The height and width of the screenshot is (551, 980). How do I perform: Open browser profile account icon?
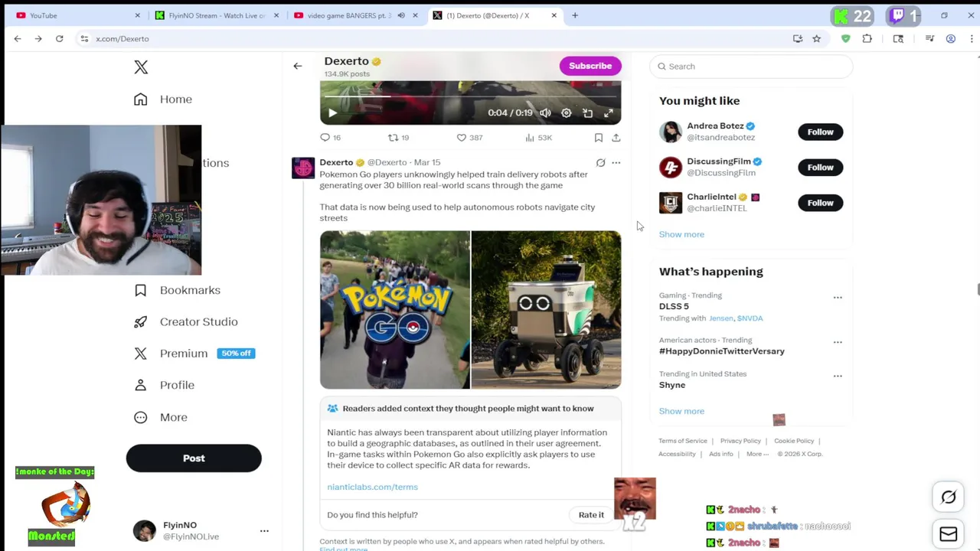(x=951, y=39)
